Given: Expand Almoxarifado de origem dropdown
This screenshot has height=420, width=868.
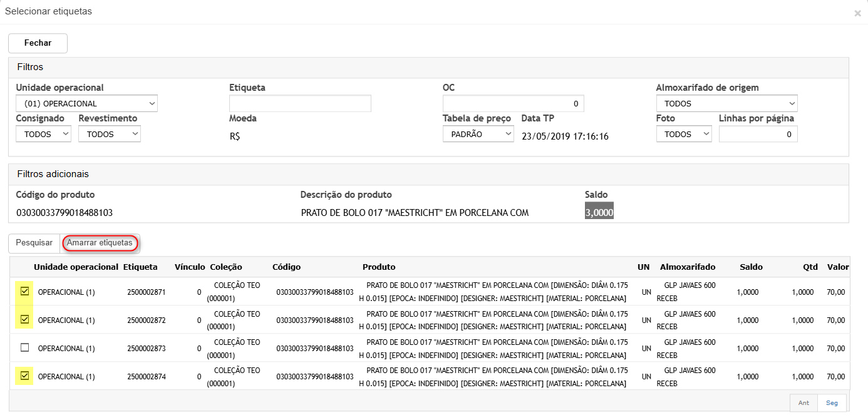Looking at the screenshot, I should click(726, 103).
